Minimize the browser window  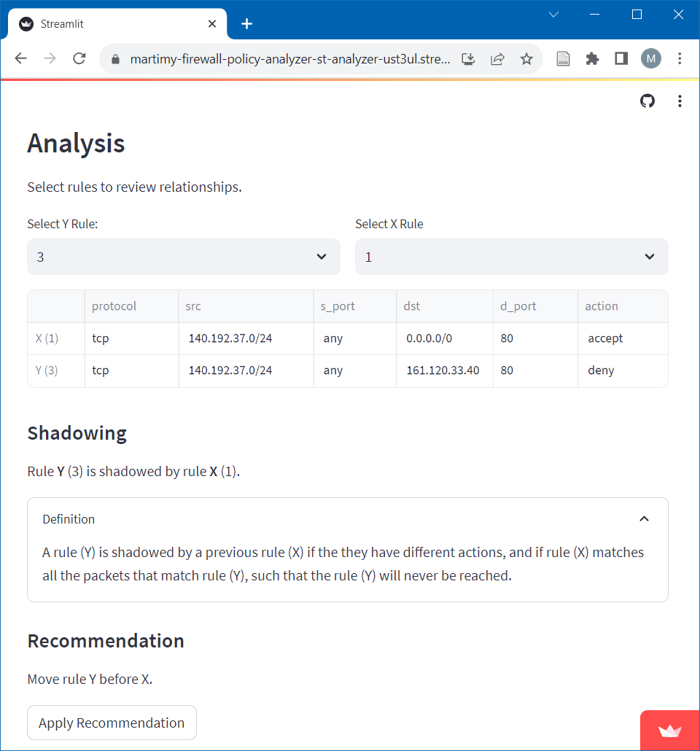tap(594, 15)
